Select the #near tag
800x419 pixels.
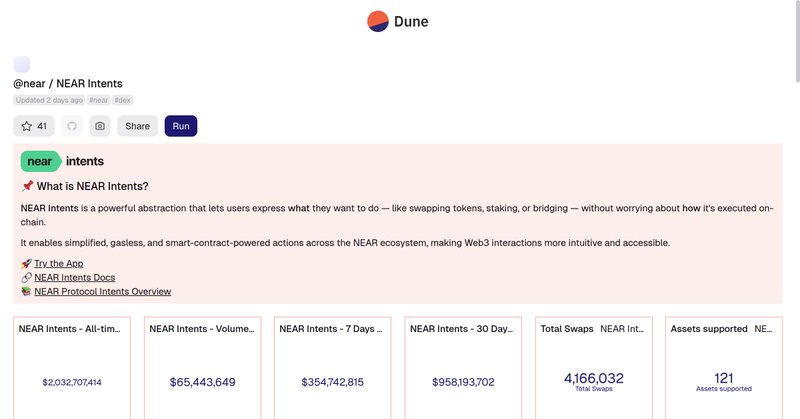pos(98,100)
